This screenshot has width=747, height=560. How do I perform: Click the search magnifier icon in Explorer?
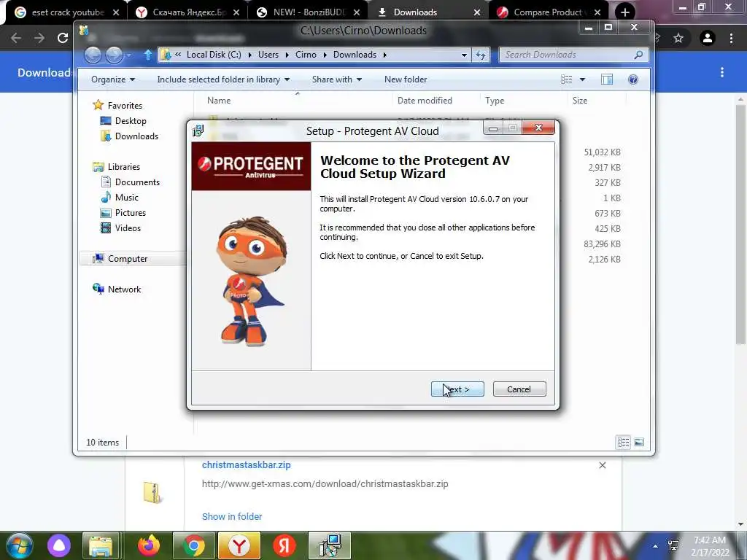click(x=638, y=55)
